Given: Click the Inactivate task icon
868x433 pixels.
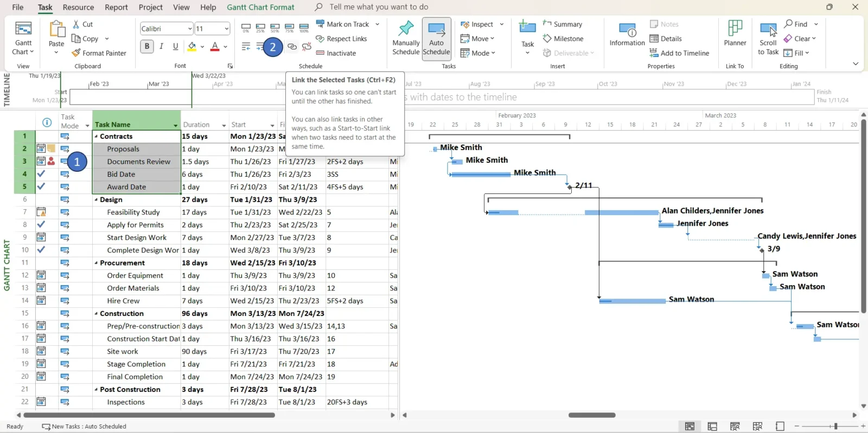Looking at the screenshot, I should coord(320,53).
